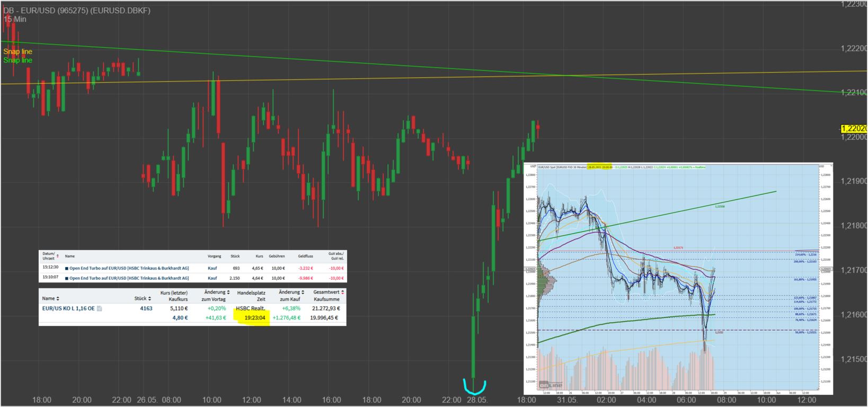Click Kauf in the 15:10:07 row
868x407 pixels.
212,278
